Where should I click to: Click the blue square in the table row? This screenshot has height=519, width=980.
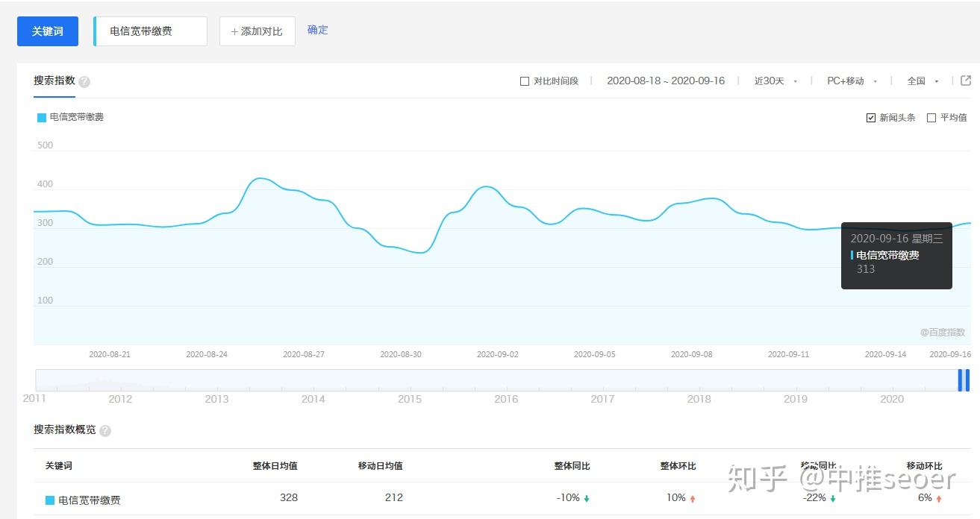point(50,500)
